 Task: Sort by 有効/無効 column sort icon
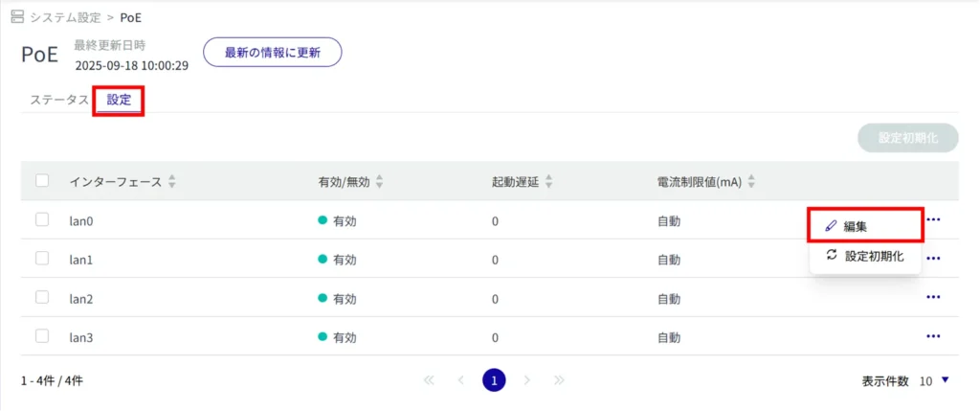[x=379, y=181]
